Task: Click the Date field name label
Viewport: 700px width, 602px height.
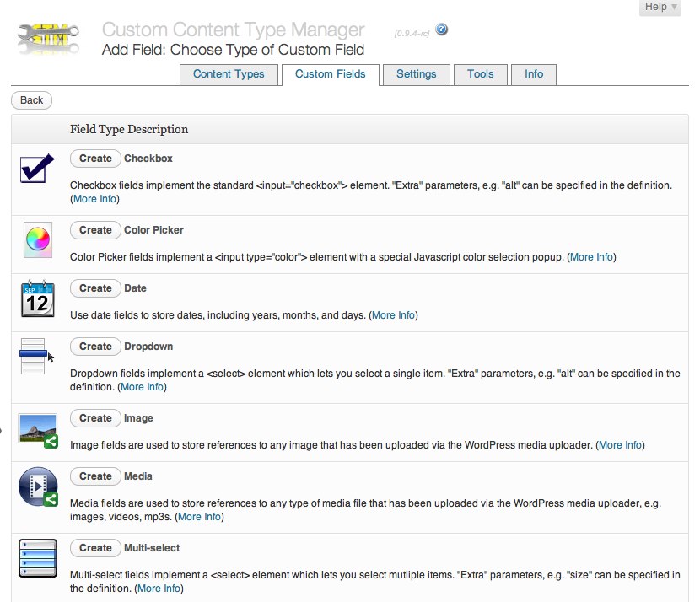Action: (135, 288)
